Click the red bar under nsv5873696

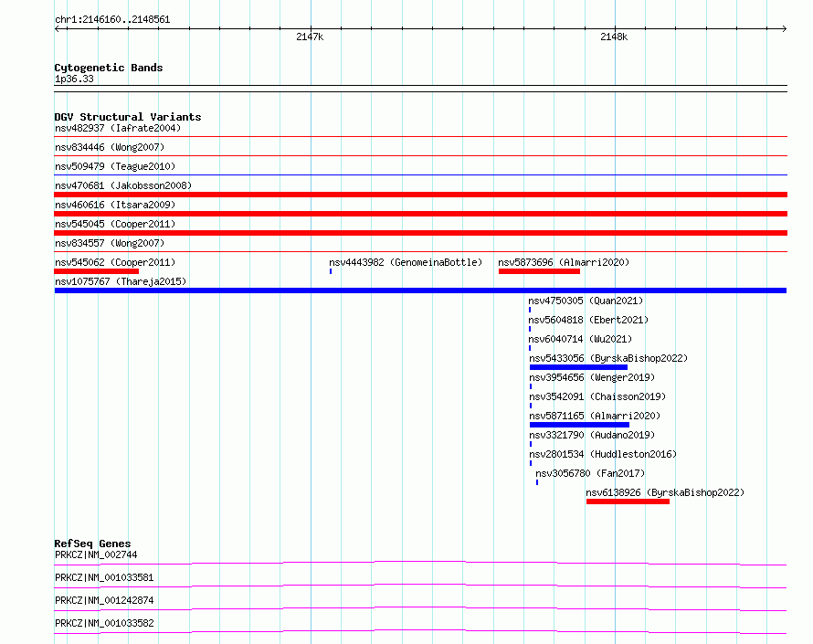coord(539,271)
